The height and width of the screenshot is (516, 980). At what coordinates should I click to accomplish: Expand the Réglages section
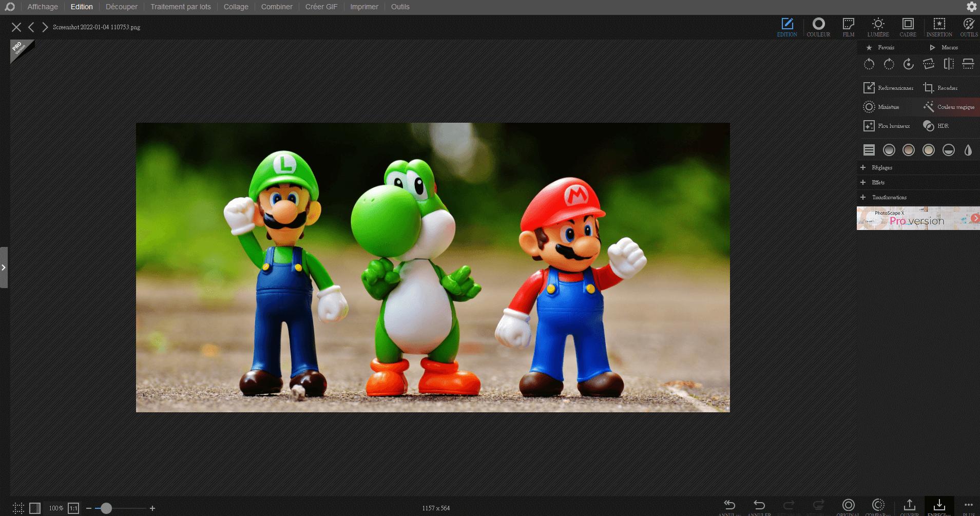tap(881, 167)
